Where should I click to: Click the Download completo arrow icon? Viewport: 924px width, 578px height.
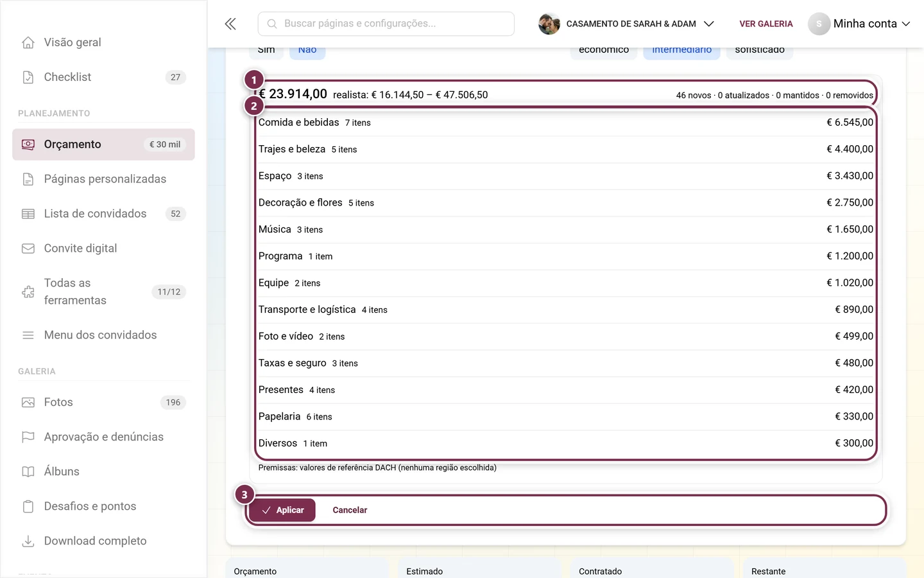coord(28,541)
